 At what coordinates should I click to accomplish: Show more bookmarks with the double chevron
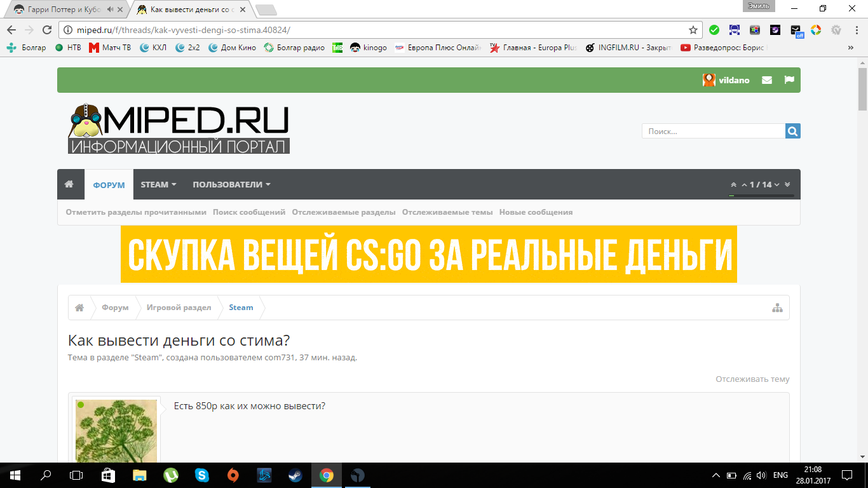851,47
